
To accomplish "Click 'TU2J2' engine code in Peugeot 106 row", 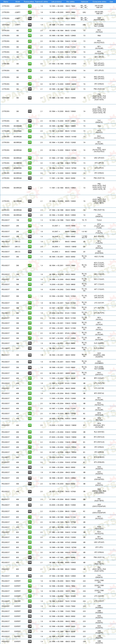I will click(x=99, y=220).
